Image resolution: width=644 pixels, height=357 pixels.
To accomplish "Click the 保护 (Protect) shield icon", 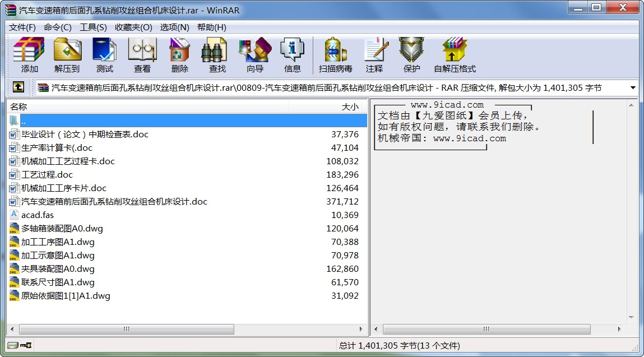I will 411,55.
